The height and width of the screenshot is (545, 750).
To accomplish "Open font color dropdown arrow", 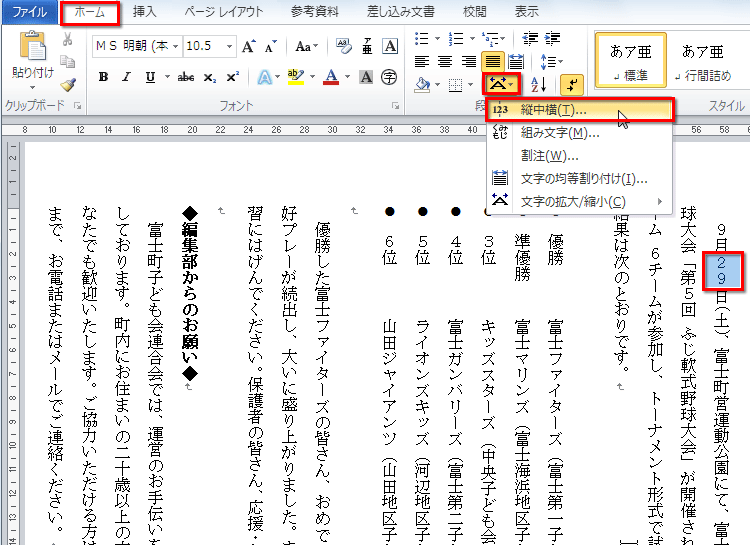I will [x=347, y=77].
